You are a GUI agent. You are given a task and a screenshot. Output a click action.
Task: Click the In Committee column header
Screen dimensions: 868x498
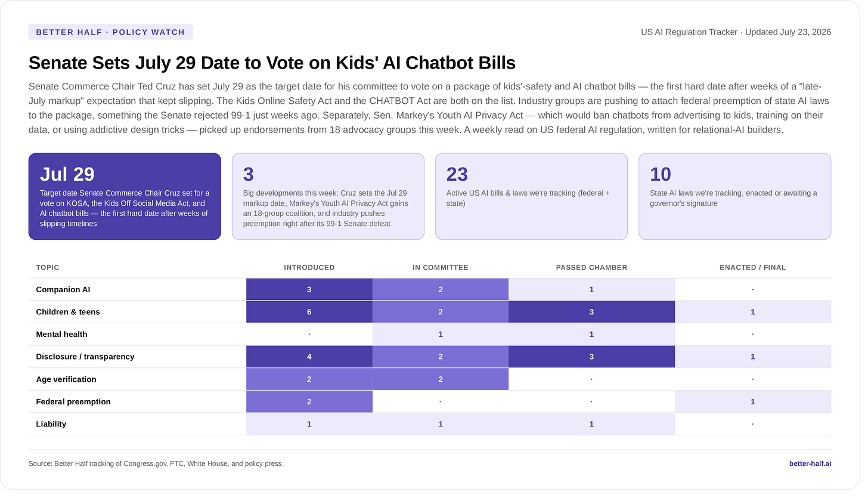pyautogui.click(x=441, y=267)
